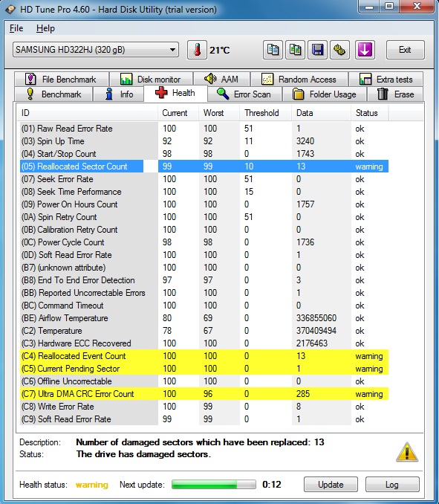Select the Current Pending Sector row
439x504 pixels.
[x=204, y=369]
